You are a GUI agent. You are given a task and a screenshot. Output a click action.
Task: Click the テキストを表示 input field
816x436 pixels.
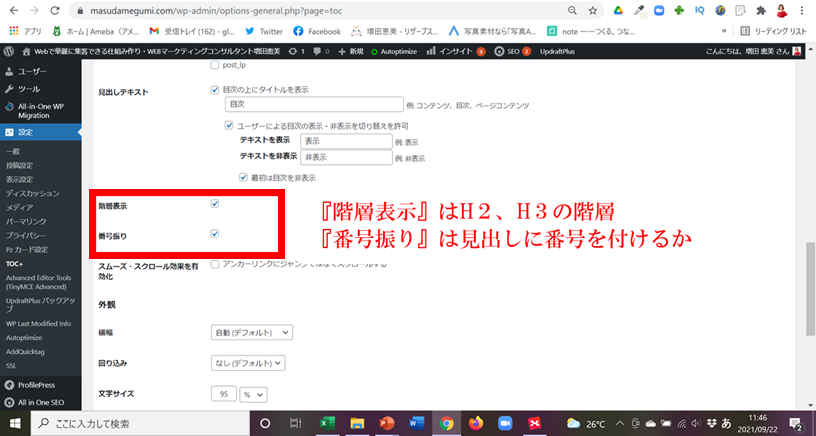[x=346, y=141]
